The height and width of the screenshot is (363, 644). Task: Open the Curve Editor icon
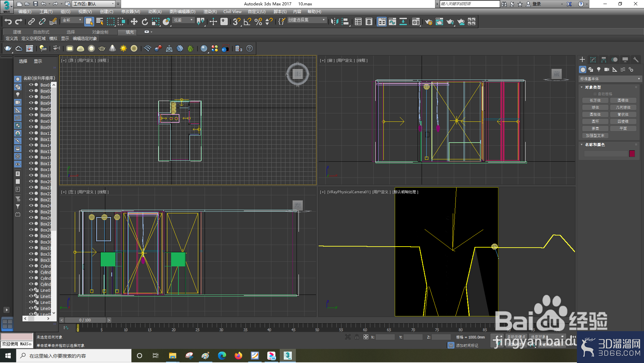(x=392, y=22)
